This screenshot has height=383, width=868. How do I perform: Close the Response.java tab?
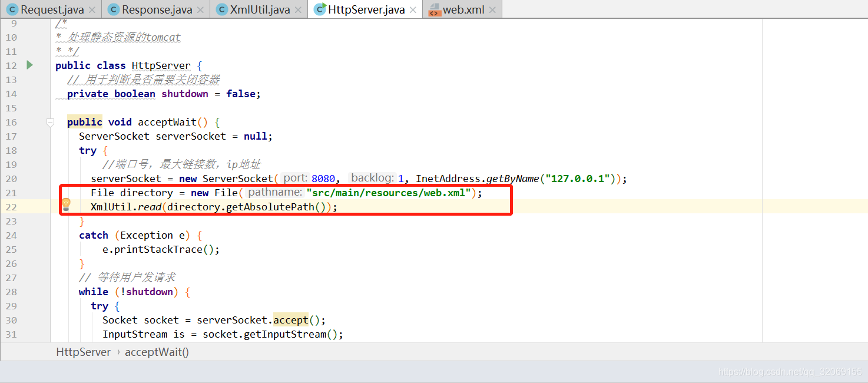(200, 10)
